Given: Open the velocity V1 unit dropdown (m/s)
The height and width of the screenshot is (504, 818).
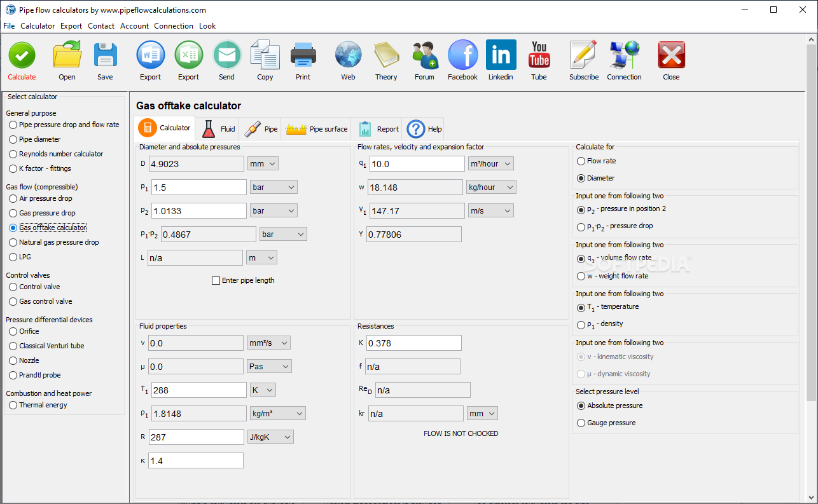Looking at the screenshot, I should tap(490, 211).
